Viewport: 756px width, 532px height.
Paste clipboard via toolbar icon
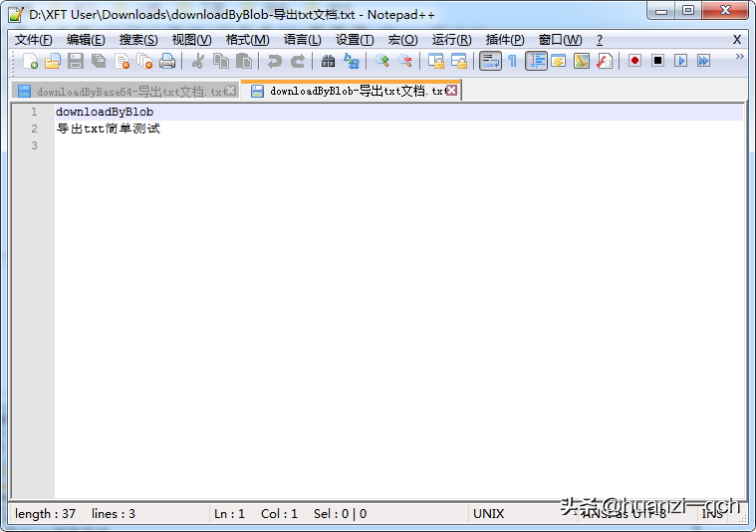coord(244,61)
